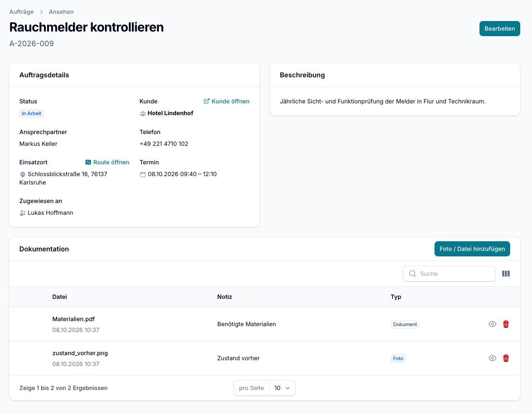Click the Materialien.pdf file name

(74, 319)
